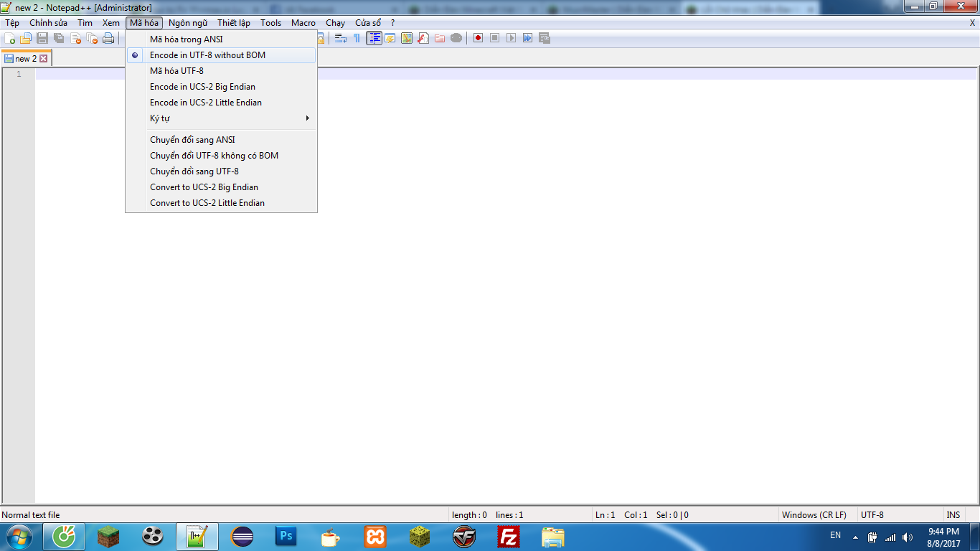The height and width of the screenshot is (551, 980).
Task: Create a new document with toolbar icon
Action: pyautogui.click(x=10, y=38)
